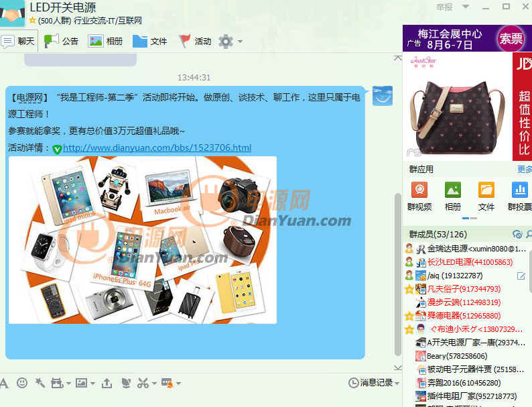Select member 插件电阻厂家(952718773)
Image resolution: width=532 pixels, height=407 pixels.
(x=466, y=396)
